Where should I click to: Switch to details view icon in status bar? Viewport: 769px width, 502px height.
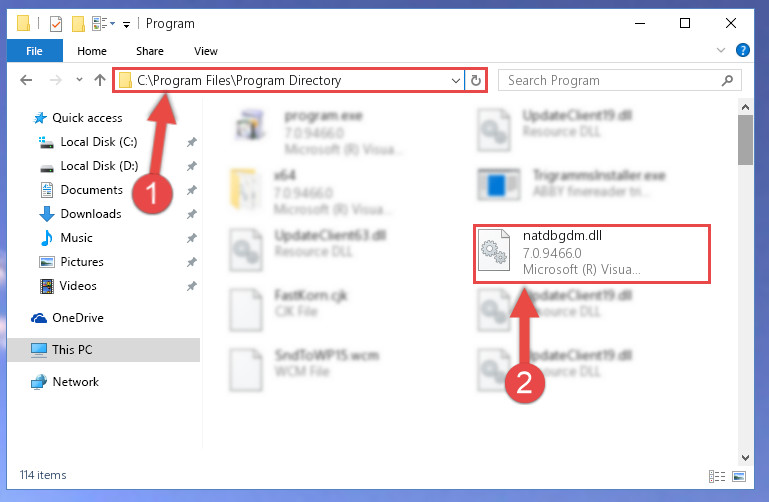717,476
